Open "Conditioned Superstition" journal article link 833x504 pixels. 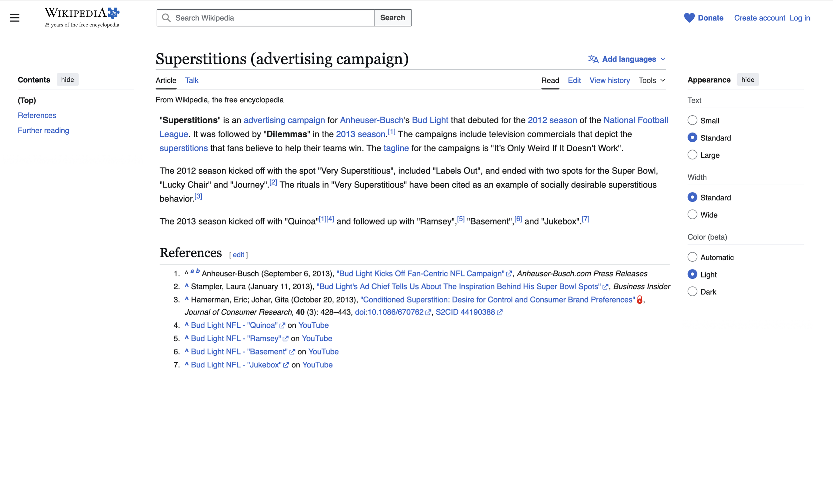coord(498,300)
